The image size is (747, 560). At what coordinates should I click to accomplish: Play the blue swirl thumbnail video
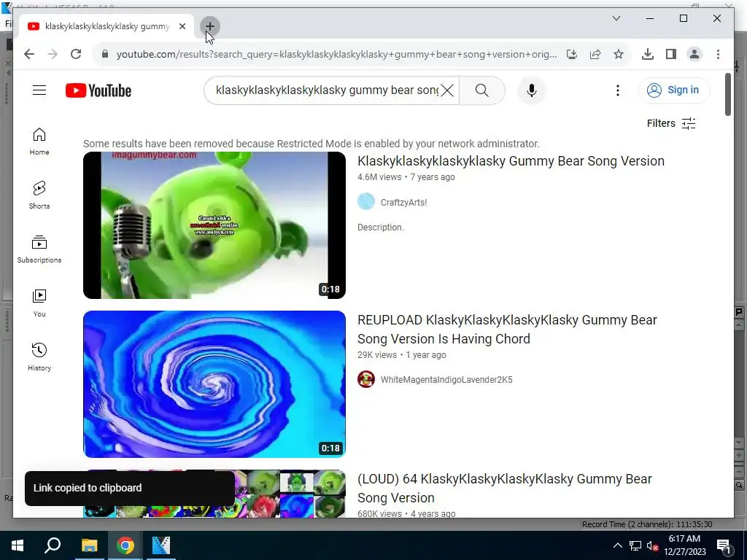point(214,384)
